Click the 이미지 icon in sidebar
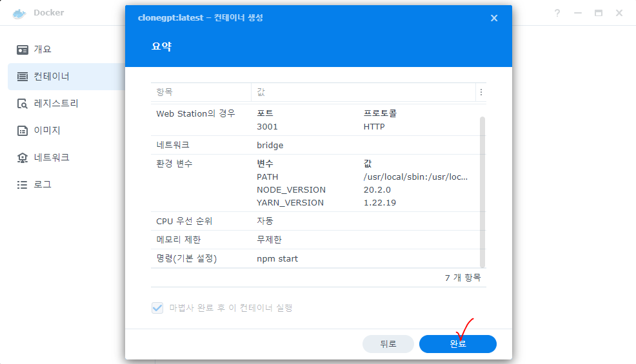The image size is (636, 364). tap(23, 131)
